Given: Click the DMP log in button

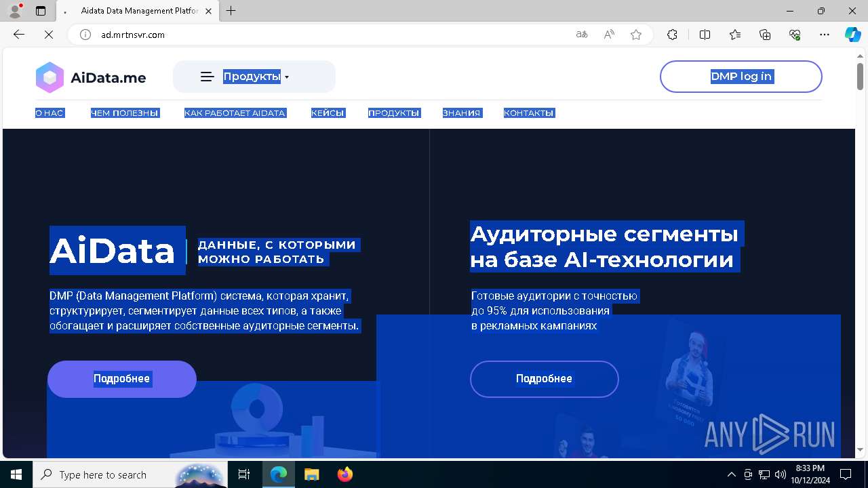Looking at the screenshot, I should (x=741, y=77).
